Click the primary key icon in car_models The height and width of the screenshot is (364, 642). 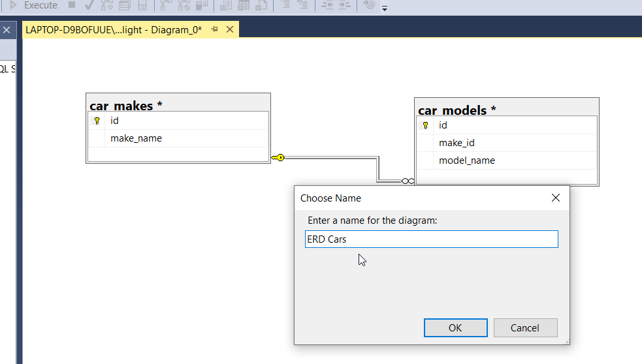(425, 125)
